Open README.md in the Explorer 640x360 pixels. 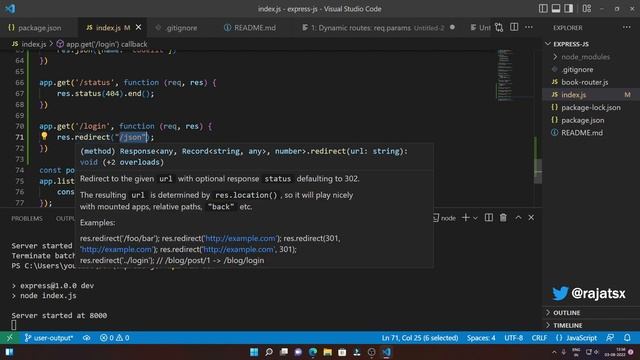coord(591,133)
